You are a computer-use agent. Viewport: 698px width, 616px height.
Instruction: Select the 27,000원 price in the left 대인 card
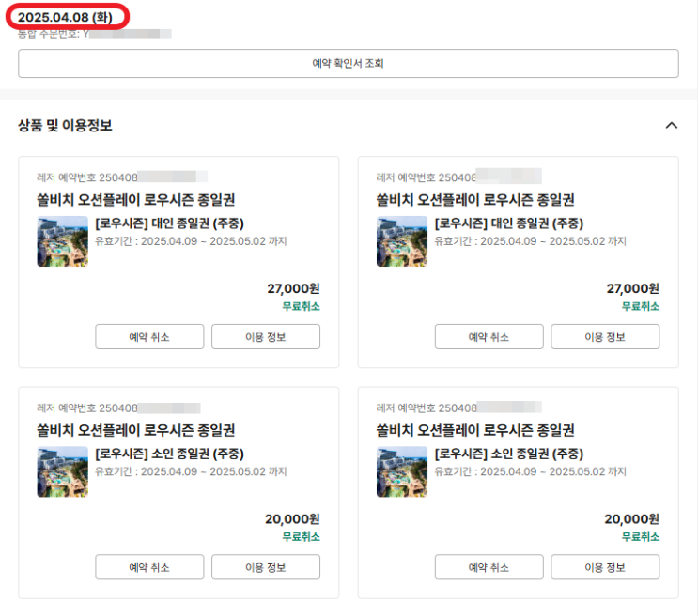coord(293,289)
